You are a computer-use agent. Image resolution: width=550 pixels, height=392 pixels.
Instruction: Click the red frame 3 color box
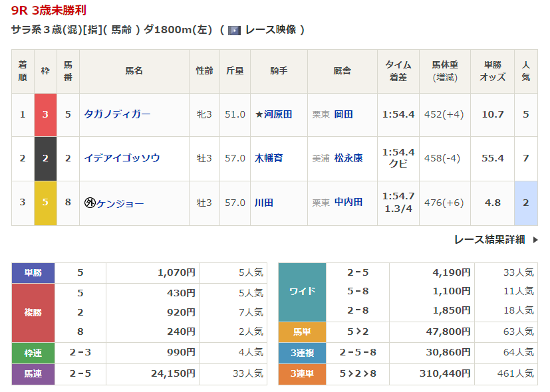tap(45, 114)
